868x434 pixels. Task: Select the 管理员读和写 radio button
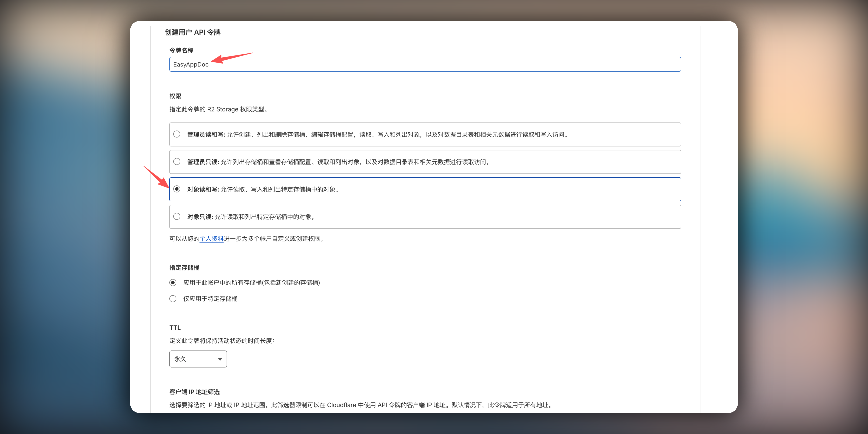pos(177,134)
